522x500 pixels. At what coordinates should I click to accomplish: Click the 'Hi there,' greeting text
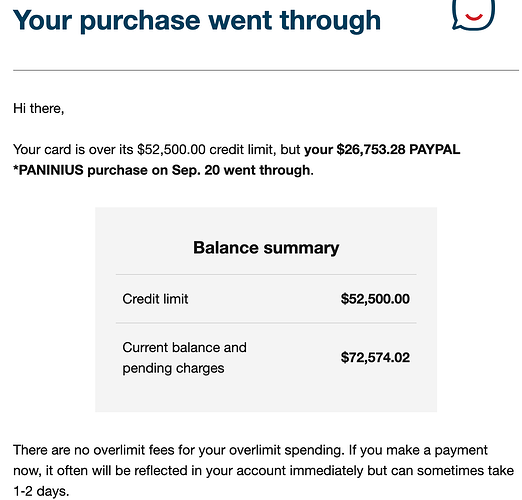tap(38, 109)
